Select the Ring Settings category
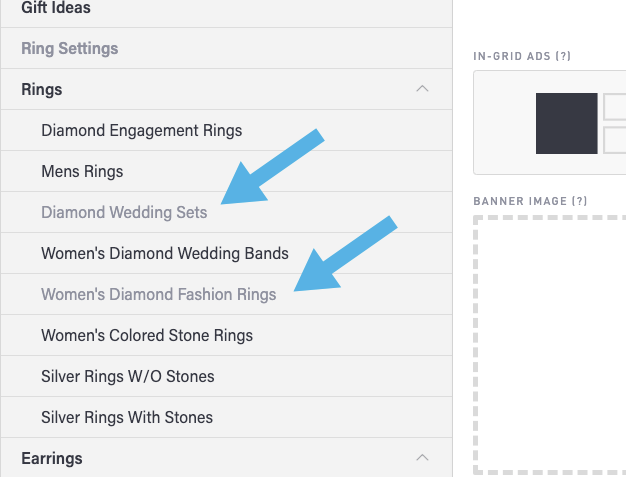Image resolution: width=626 pixels, height=477 pixels. (69, 48)
